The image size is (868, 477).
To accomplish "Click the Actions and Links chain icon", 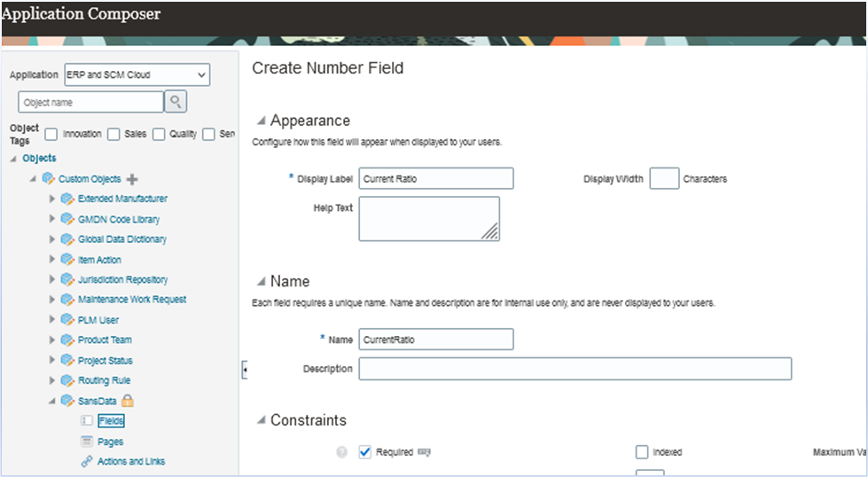I will 87,462.
